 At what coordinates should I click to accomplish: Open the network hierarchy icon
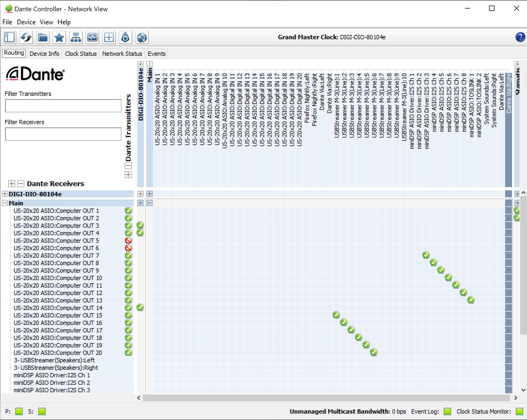76,37
